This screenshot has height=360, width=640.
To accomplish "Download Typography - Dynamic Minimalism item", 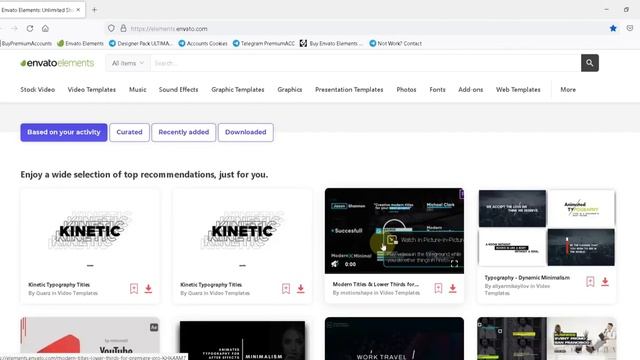I will (605, 282).
